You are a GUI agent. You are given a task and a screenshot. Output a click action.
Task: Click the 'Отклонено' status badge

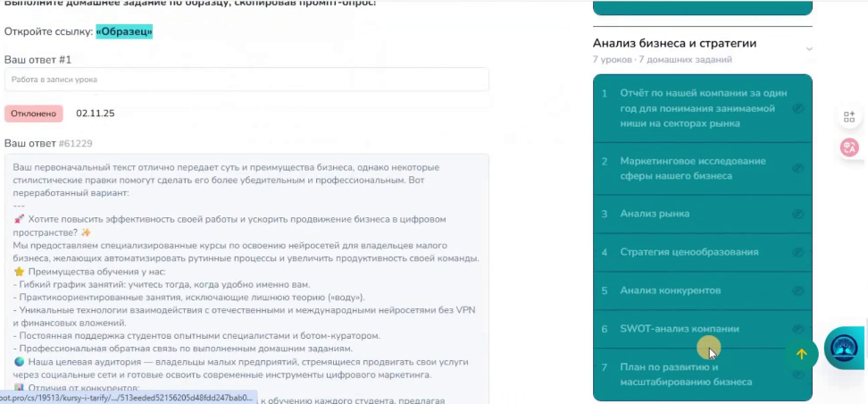click(x=34, y=114)
